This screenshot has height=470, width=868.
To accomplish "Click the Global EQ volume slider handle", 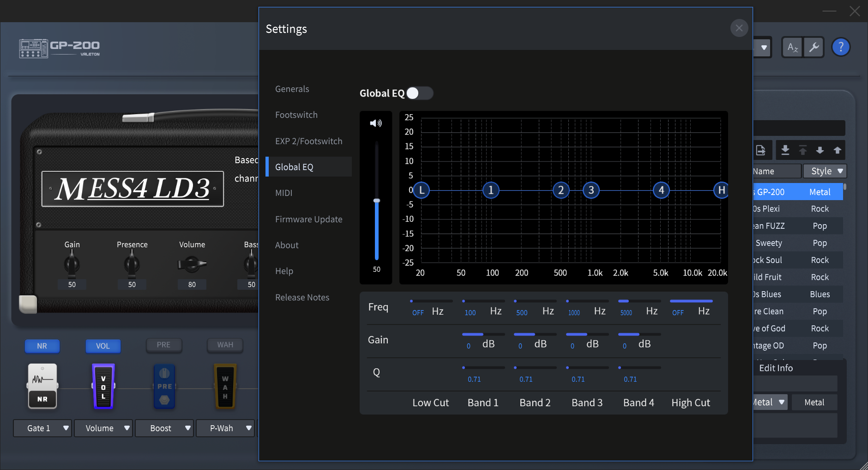I will pos(377,201).
